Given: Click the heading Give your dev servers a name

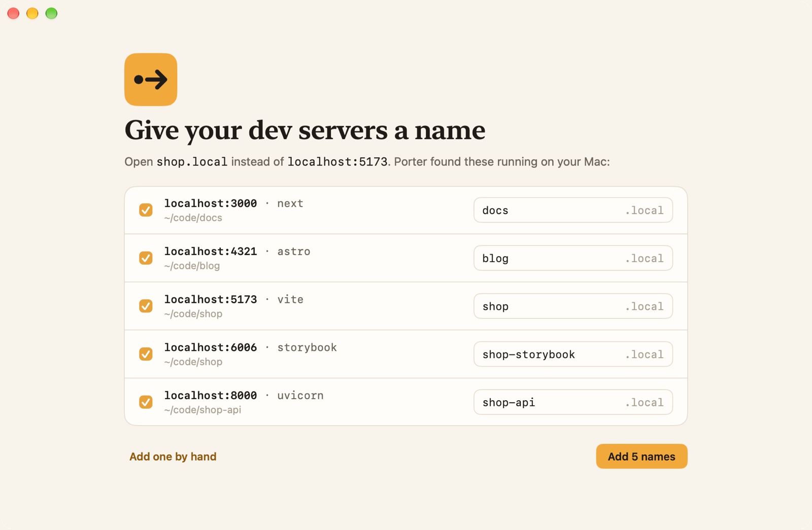Looking at the screenshot, I should [305, 131].
